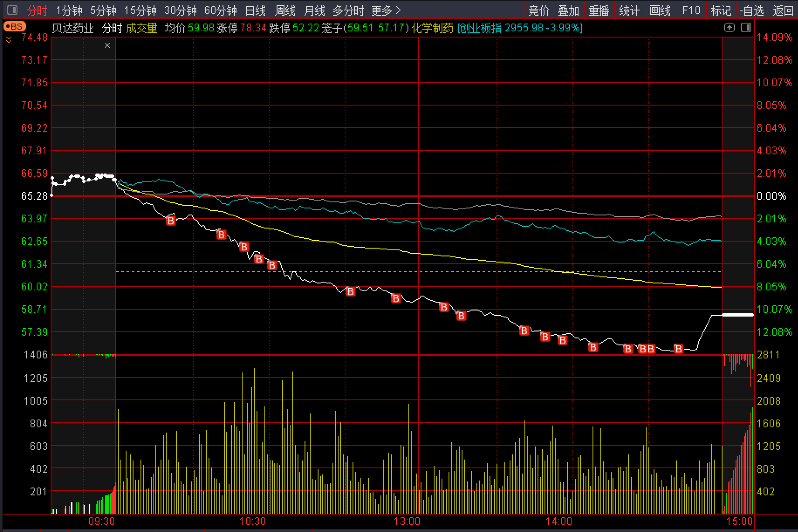Open the 多分时 multi-day view

pos(348,10)
